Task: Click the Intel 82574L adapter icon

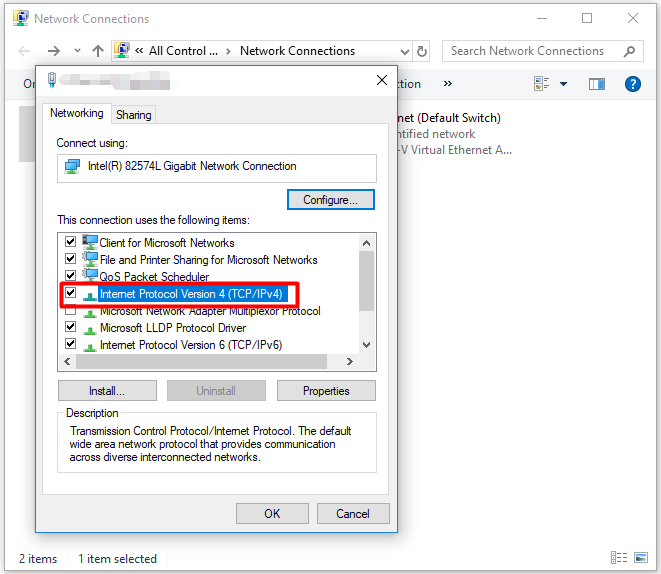Action: point(73,166)
